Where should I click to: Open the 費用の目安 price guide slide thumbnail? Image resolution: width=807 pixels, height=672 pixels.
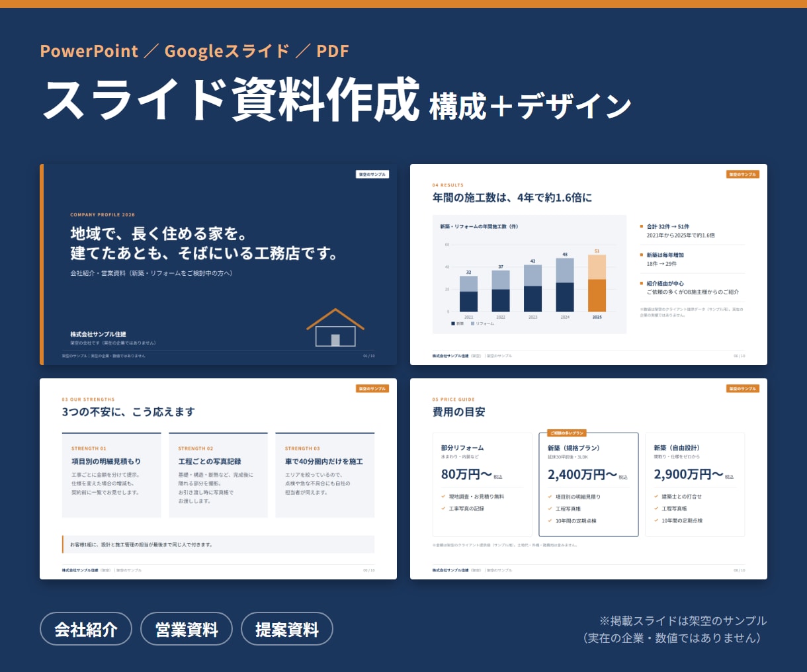click(x=589, y=479)
